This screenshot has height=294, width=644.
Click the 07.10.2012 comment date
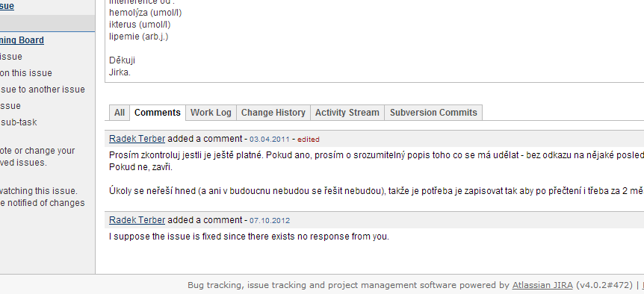point(270,221)
